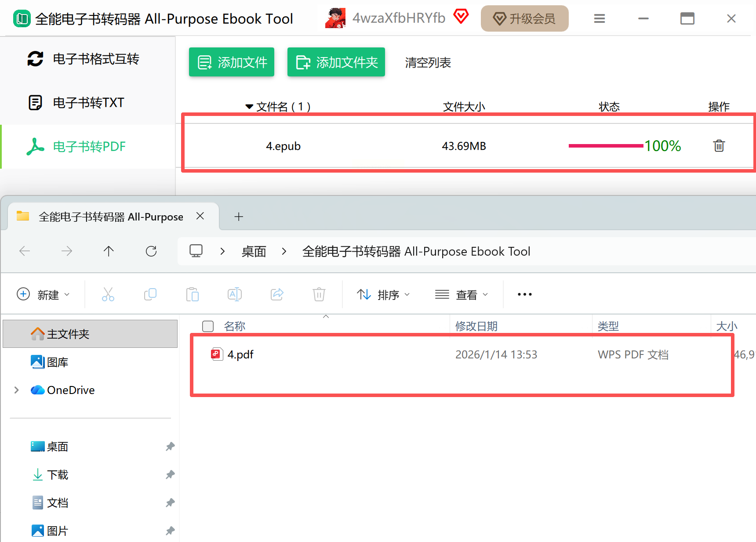Open the hamburger menu in ebook tool

click(x=600, y=18)
